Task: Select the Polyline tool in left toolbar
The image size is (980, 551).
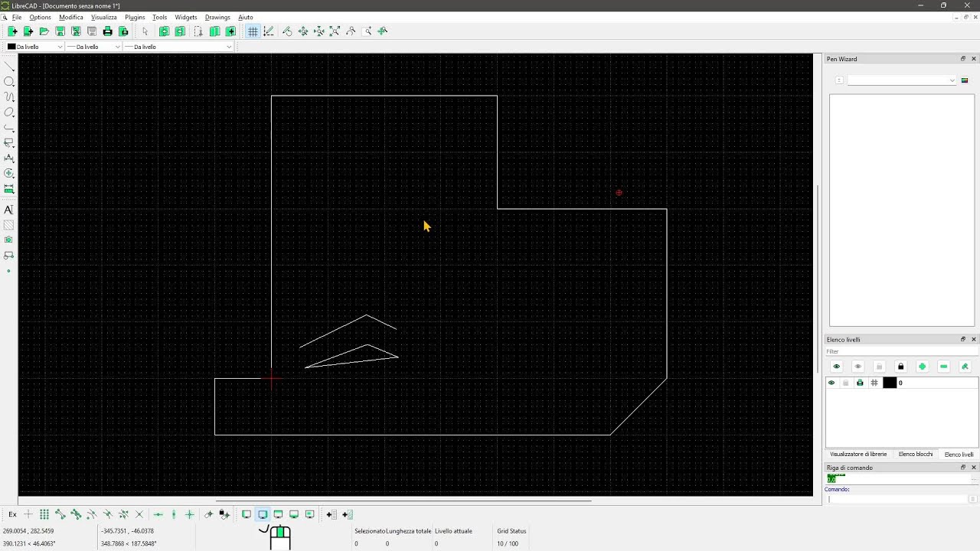Action: pos(9,128)
